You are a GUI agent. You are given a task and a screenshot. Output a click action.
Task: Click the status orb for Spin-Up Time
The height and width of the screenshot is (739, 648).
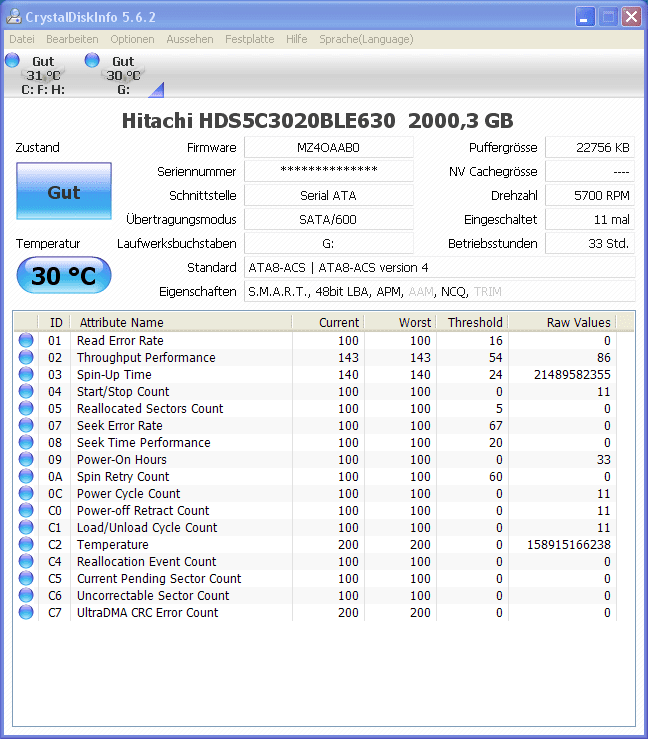(x=26, y=374)
